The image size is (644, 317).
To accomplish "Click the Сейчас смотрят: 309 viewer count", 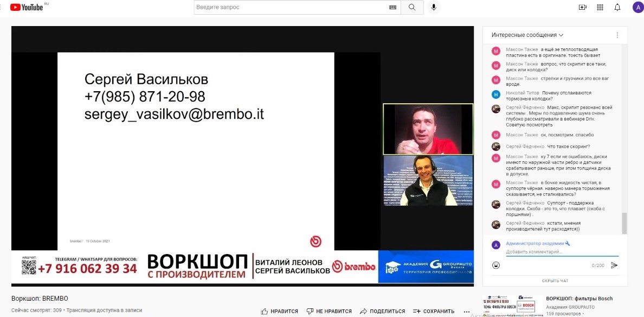I will coord(36,310).
